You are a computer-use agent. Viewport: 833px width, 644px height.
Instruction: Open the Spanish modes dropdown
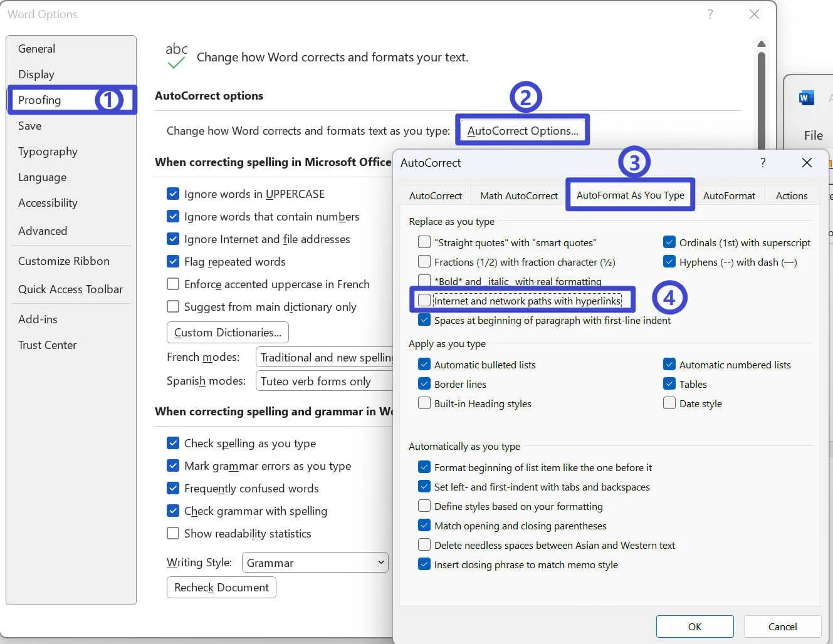(x=324, y=381)
